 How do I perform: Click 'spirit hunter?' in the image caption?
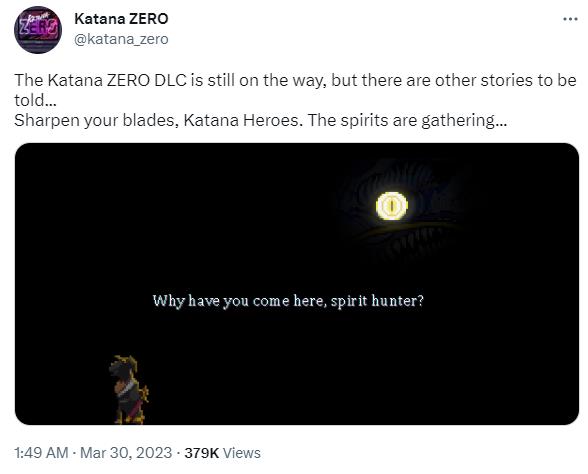pyautogui.click(x=377, y=301)
